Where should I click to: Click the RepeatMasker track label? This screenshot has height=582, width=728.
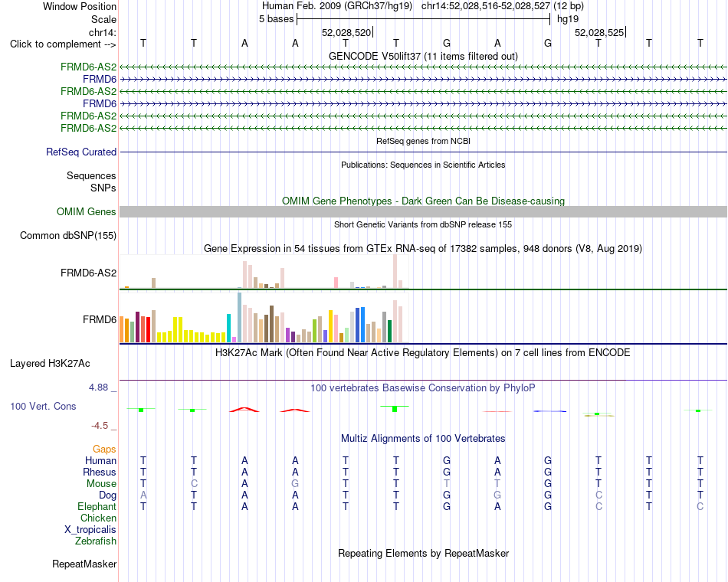click(x=84, y=564)
